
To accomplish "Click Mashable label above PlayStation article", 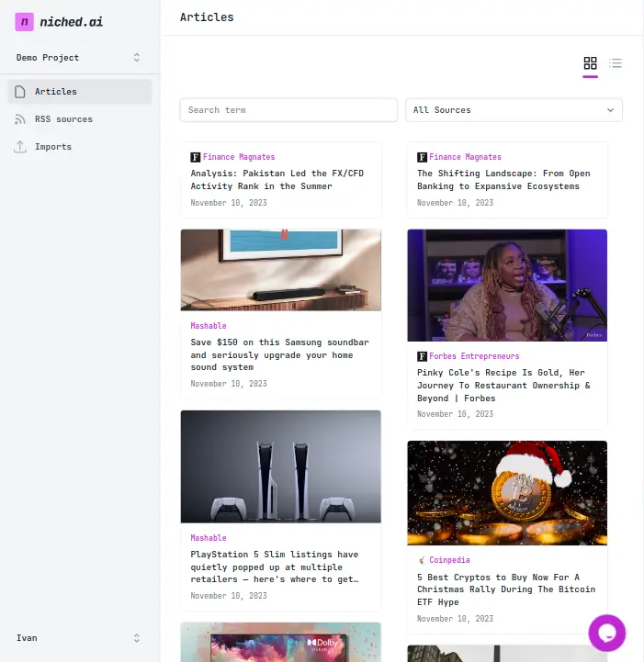I will tap(209, 538).
